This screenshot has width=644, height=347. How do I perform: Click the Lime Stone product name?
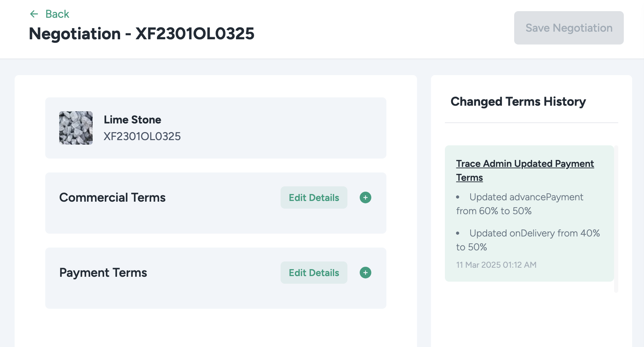(x=132, y=120)
